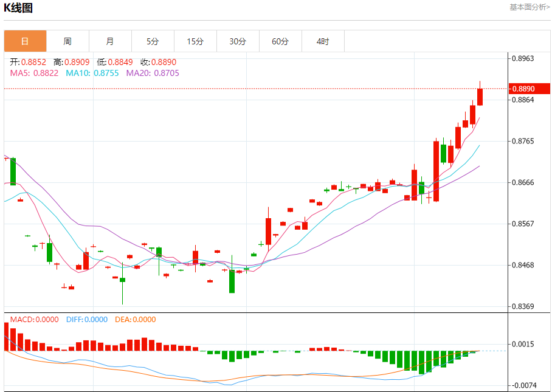Click the MA10: 0.8755 label
Image resolution: width=552 pixels, height=392 pixels.
point(92,73)
